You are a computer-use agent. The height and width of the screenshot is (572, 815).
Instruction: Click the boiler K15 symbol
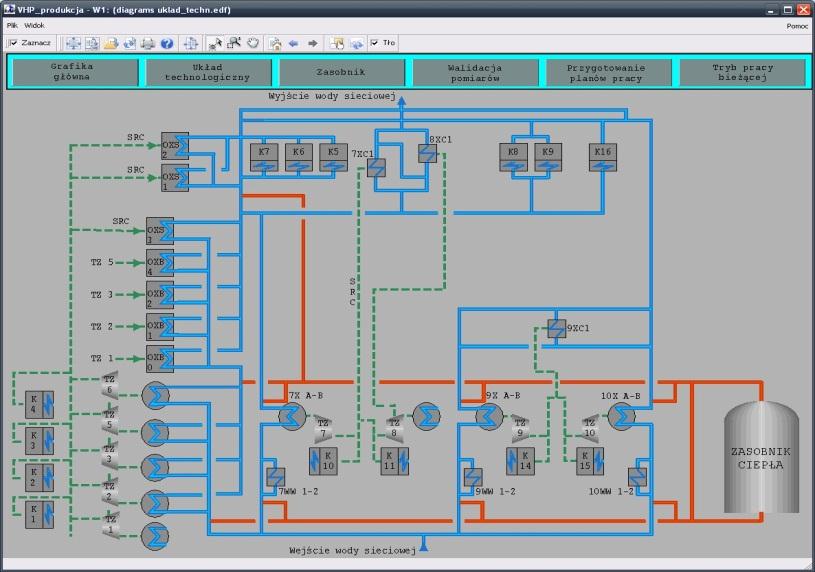tap(590, 461)
